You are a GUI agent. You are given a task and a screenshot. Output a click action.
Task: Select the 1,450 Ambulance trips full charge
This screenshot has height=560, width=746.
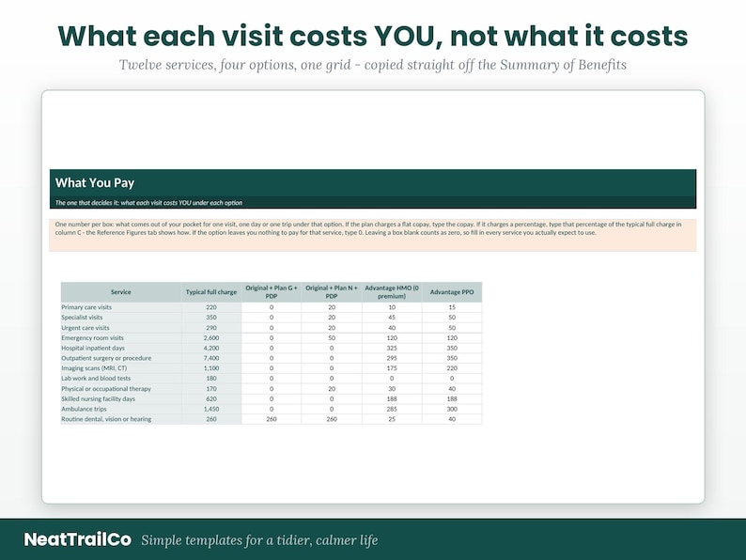coord(211,409)
